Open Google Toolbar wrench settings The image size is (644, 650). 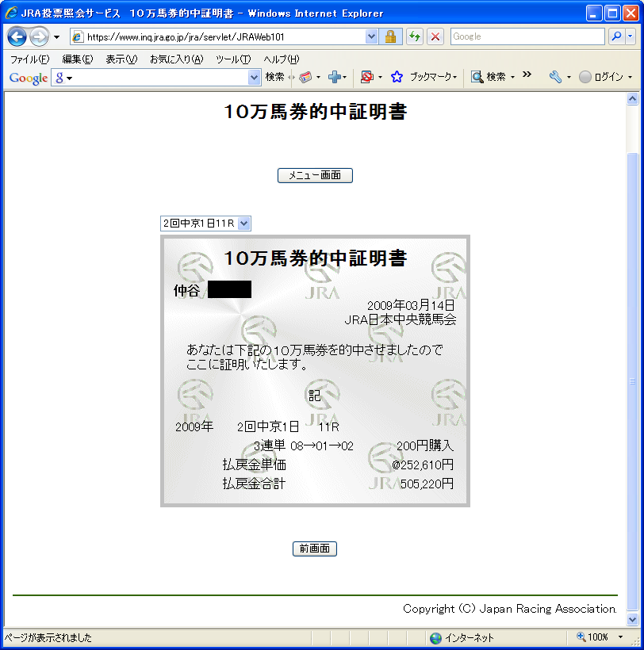tap(555, 77)
